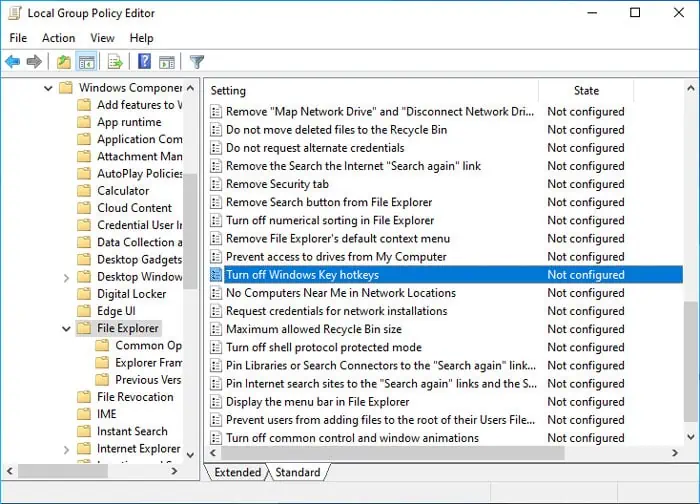Screen dimensions: 700x504
Task: Click the Filter funnel icon
Action: [197, 62]
